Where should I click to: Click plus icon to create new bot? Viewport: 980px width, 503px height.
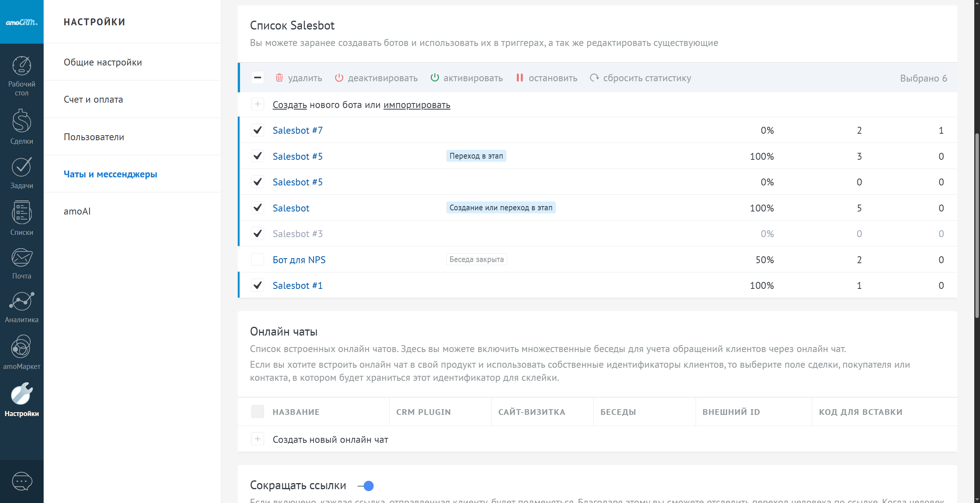tap(258, 104)
